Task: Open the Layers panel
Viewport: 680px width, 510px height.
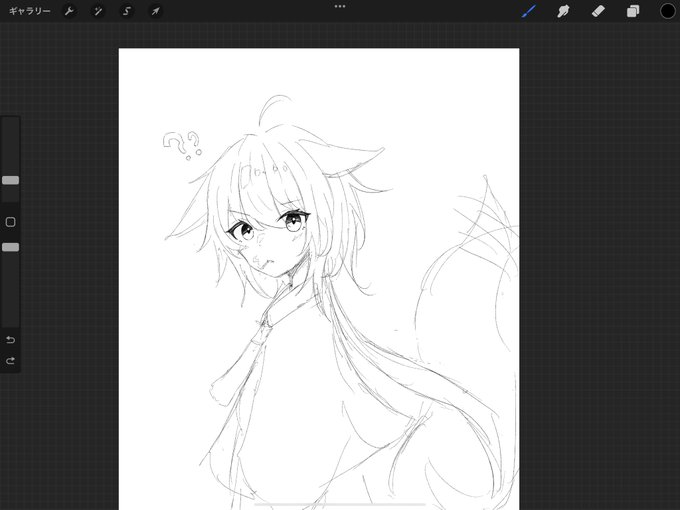Action: tap(633, 11)
